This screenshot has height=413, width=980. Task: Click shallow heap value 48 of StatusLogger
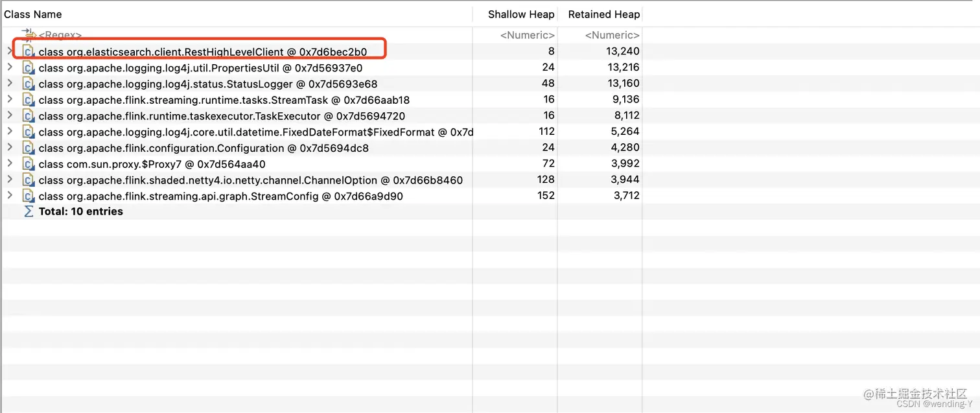(549, 83)
